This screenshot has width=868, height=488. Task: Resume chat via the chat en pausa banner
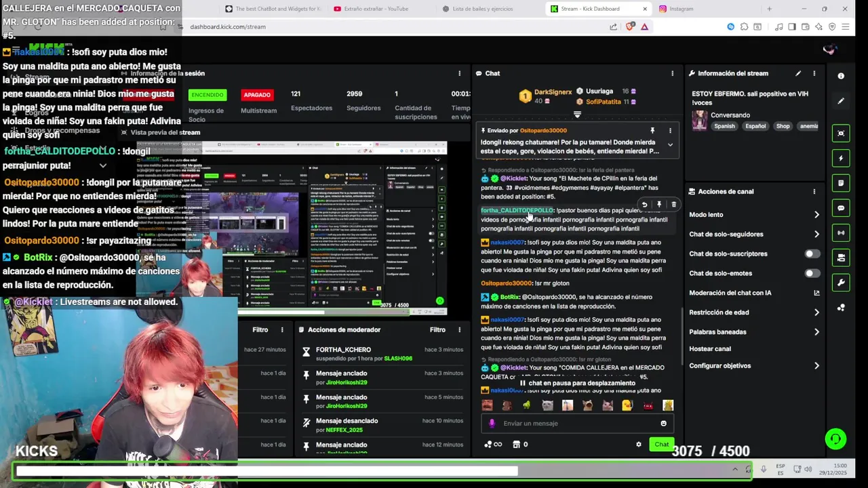[x=577, y=383]
